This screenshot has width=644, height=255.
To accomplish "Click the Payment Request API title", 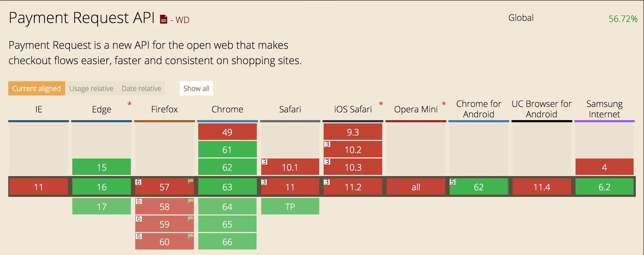I will pyautogui.click(x=82, y=18).
